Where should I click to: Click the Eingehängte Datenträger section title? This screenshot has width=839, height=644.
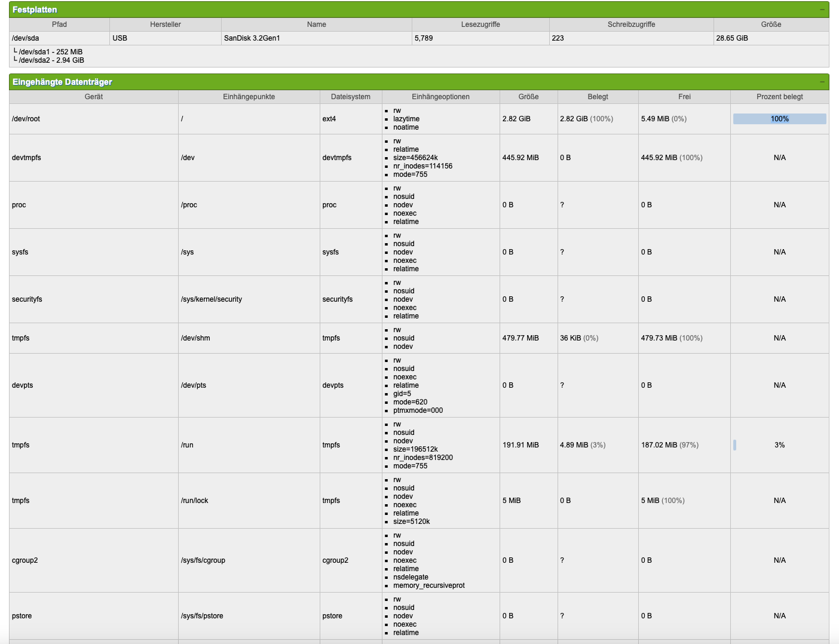(x=62, y=82)
